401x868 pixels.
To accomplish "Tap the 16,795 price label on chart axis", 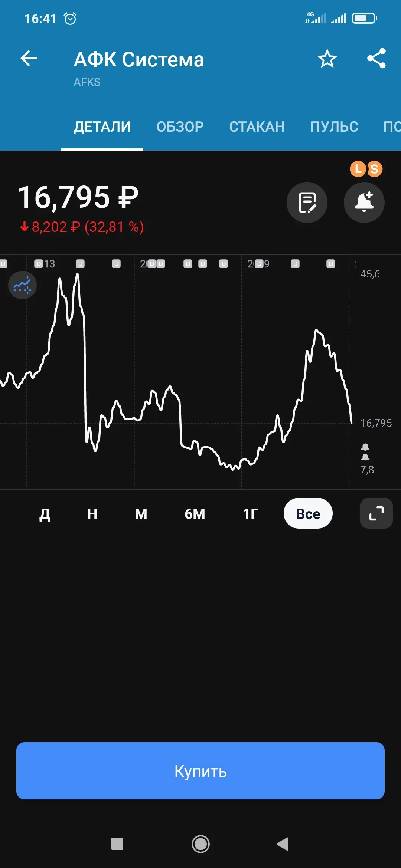I will click(x=376, y=423).
